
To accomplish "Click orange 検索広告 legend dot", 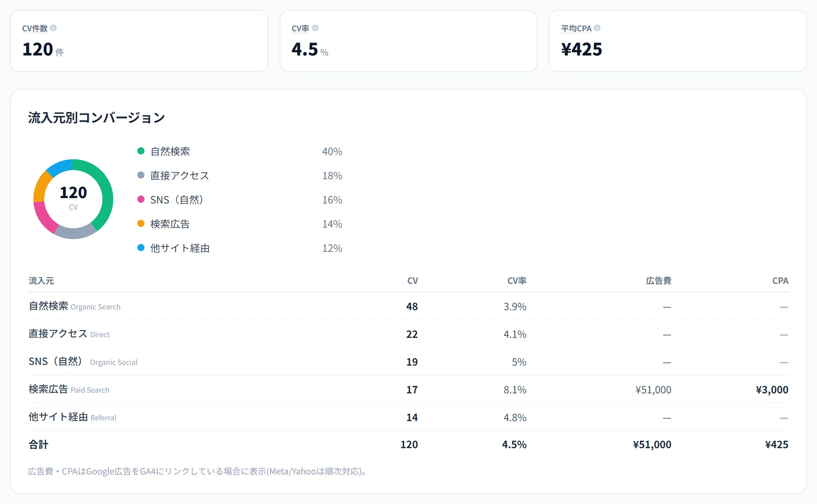I will (141, 223).
